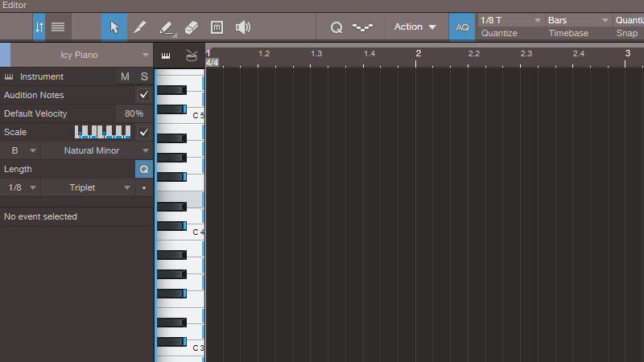
Task: Click ruler position 2.4
Action: [x=579, y=54]
